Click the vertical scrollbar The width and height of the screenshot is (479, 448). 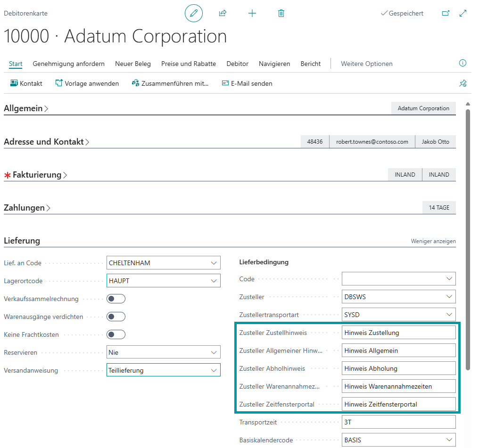click(468, 236)
